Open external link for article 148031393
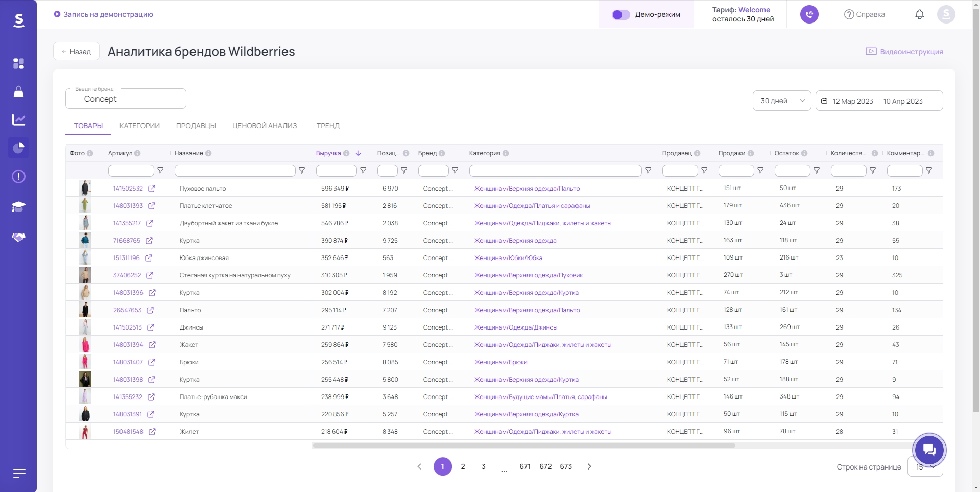The width and height of the screenshot is (980, 492). pos(152,206)
